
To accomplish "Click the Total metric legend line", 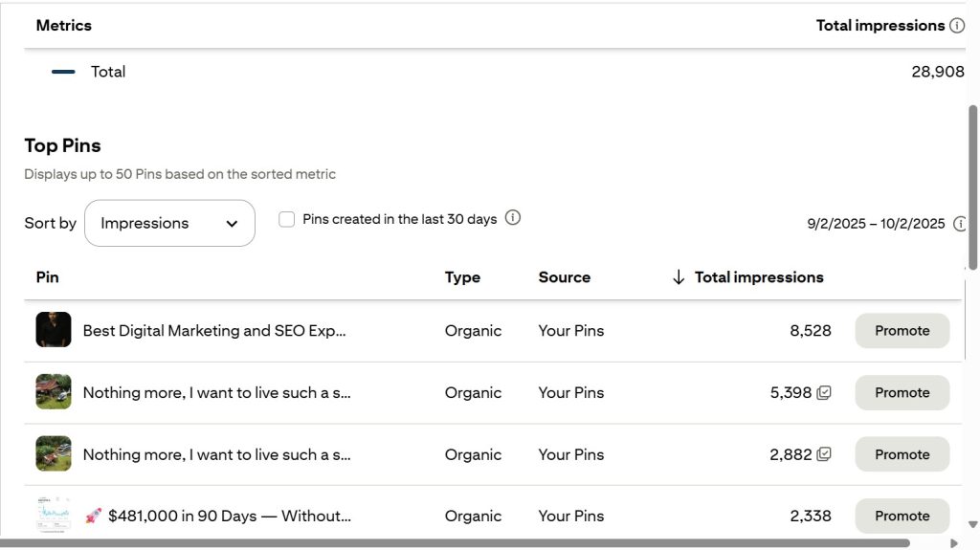I will click(x=63, y=72).
